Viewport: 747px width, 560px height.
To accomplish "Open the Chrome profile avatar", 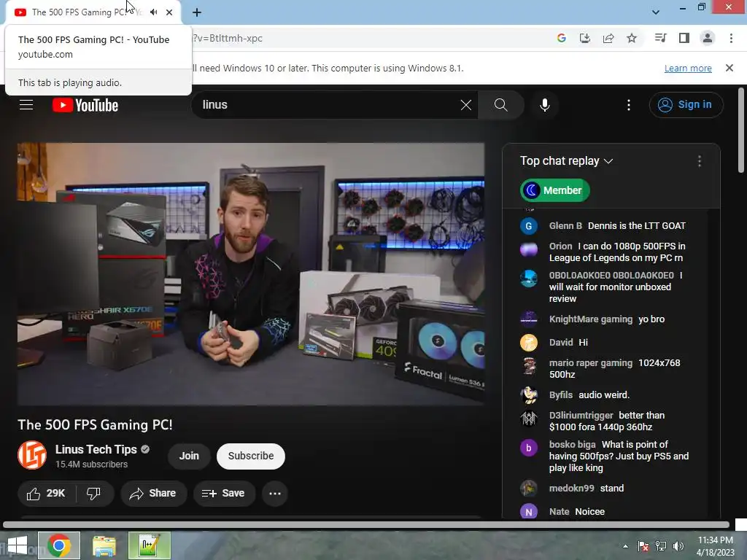I will [x=708, y=38].
